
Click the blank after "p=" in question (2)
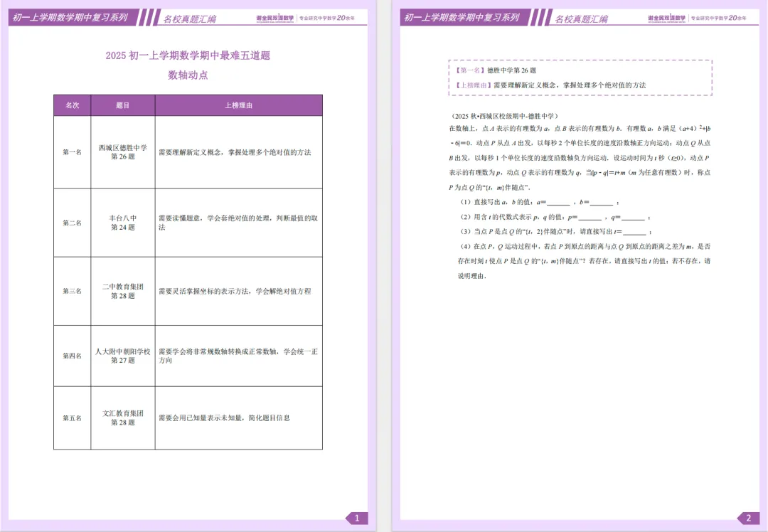coord(590,218)
